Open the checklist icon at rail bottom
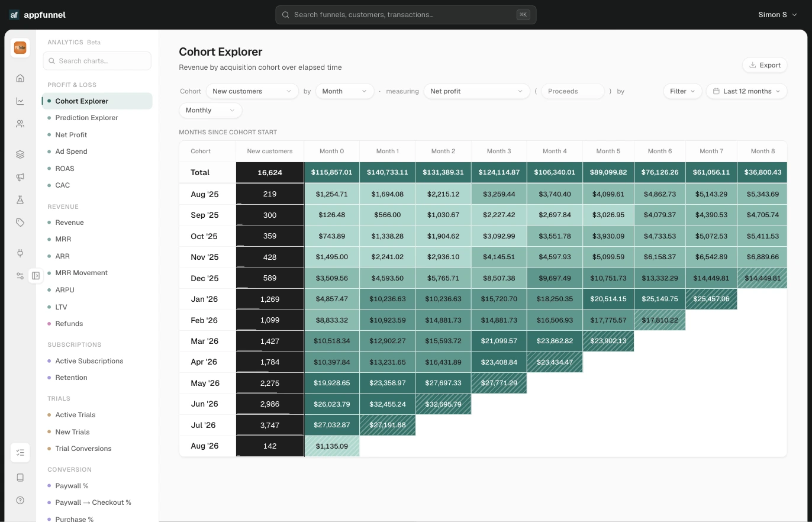 point(20,453)
